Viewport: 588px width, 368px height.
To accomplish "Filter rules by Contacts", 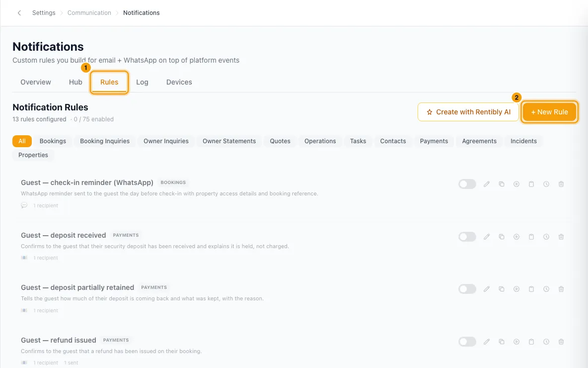I will click(393, 141).
